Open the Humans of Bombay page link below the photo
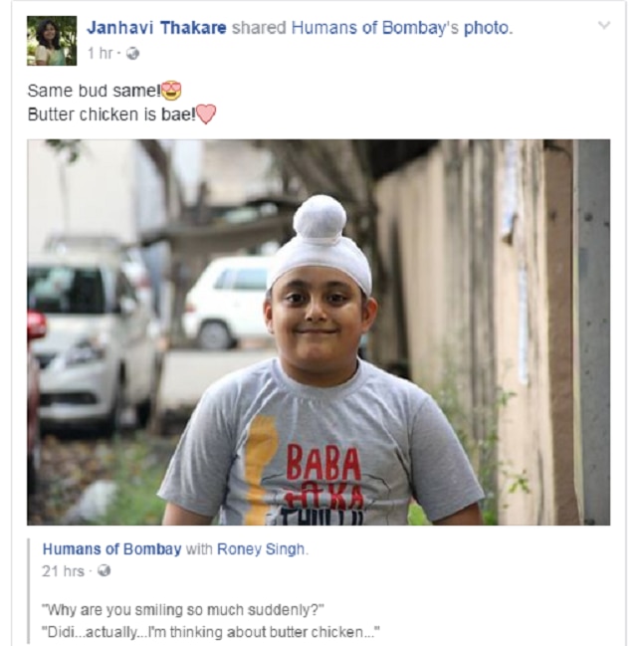Screen dimensions: 644x646 (111, 549)
